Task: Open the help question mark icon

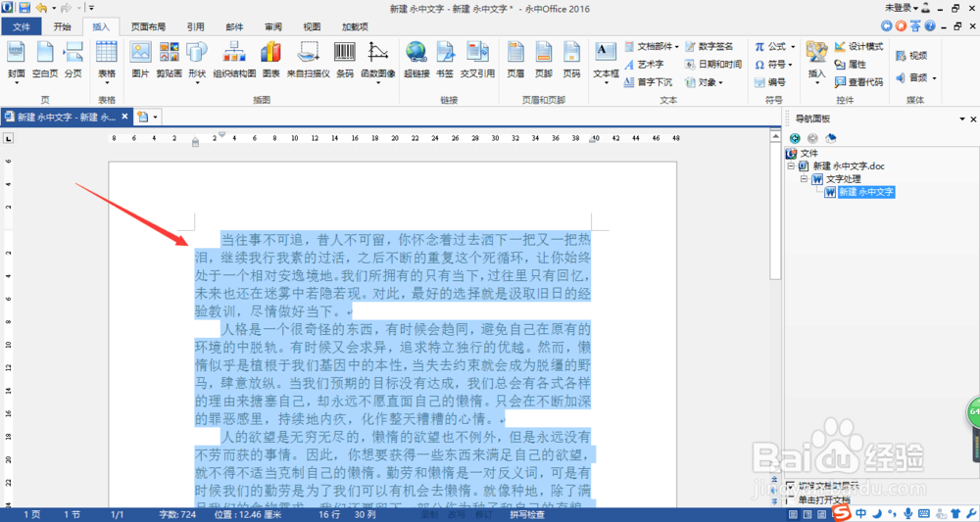Action: tap(930, 26)
